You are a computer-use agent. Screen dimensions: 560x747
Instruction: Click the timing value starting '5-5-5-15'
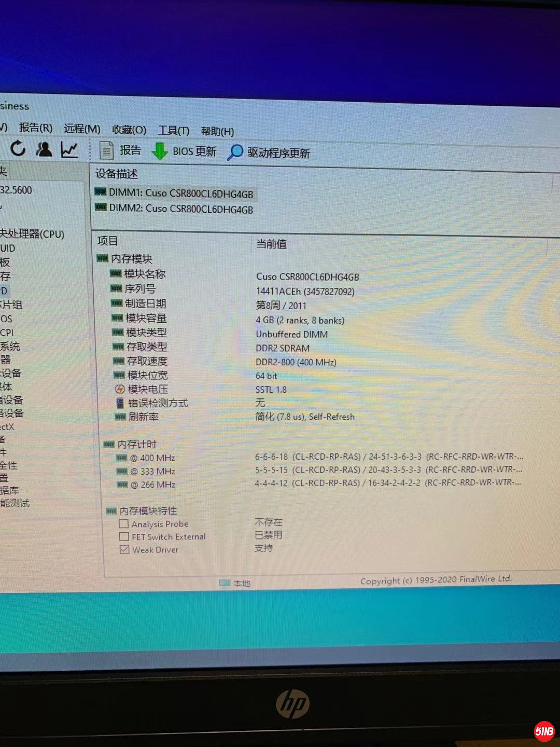click(x=388, y=470)
